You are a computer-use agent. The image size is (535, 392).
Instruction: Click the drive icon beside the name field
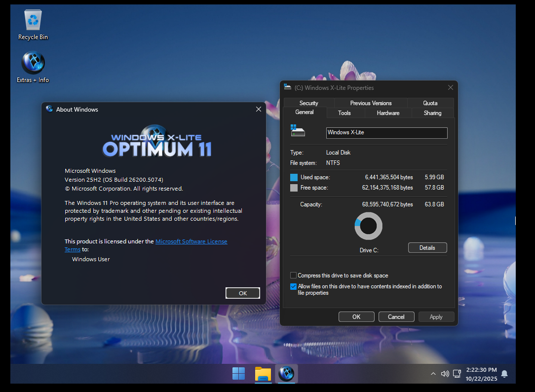click(298, 131)
